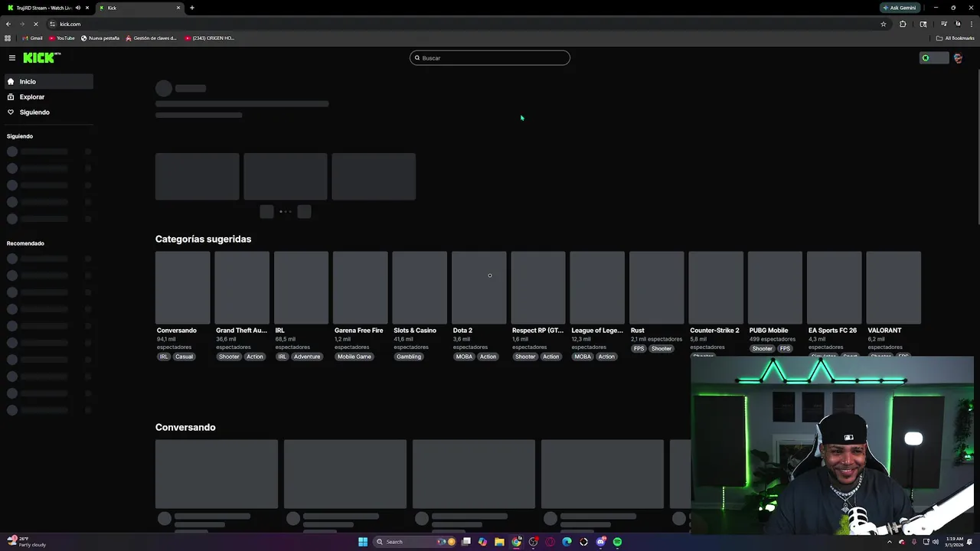Open the user profile avatar menu
Image resolution: width=980 pixels, height=551 pixels.
[x=958, y=58]
